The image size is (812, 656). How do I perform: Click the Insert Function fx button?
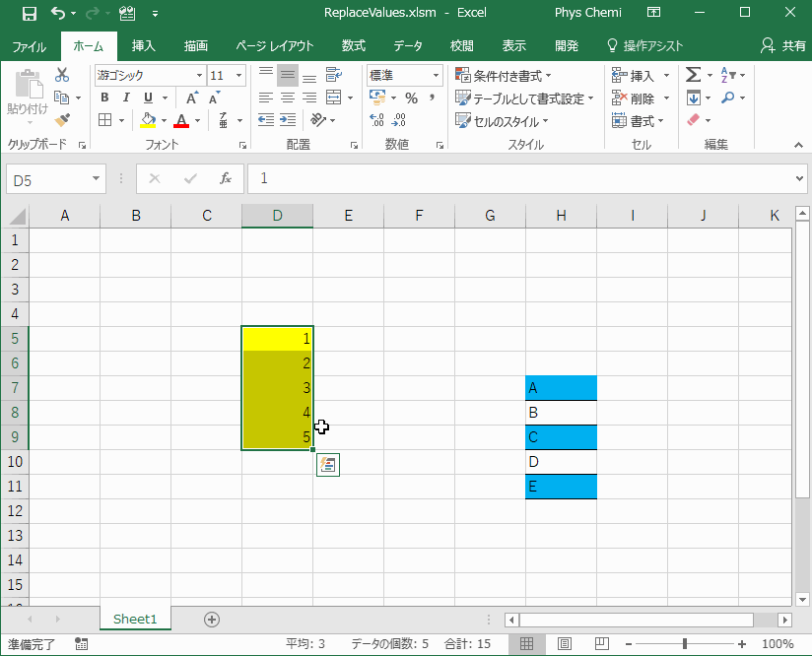point(226,178)
